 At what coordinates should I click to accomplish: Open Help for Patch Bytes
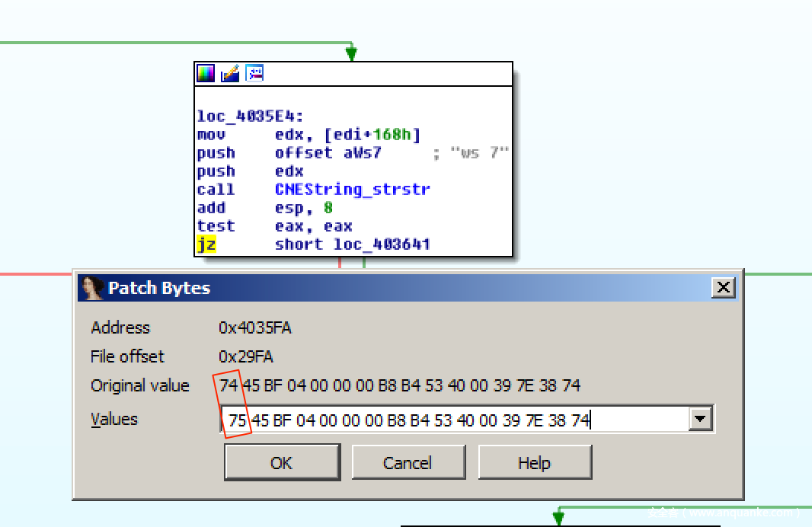[535, 463]
